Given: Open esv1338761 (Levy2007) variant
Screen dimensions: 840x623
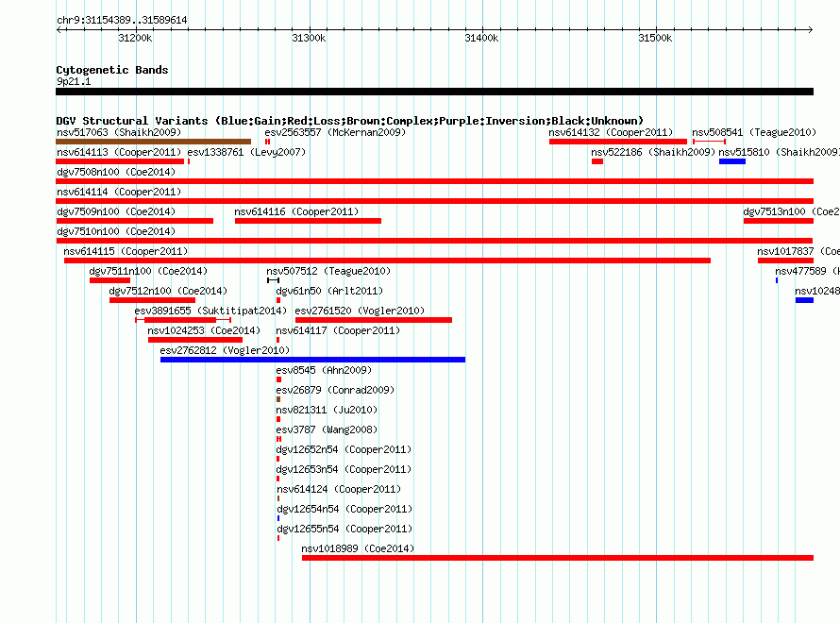Looking at the screenshot, I should (246, 152).
